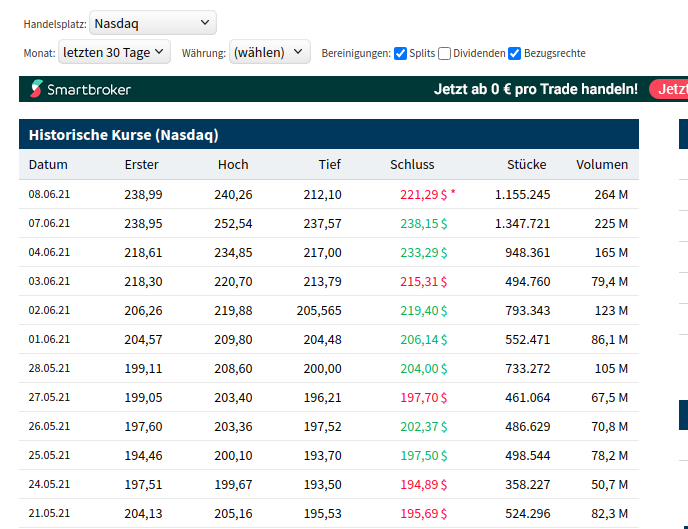Viewport: 688px width, 529px height.
Task: Click the Smartbroker brand name
Action: click(x=89, y=90)
